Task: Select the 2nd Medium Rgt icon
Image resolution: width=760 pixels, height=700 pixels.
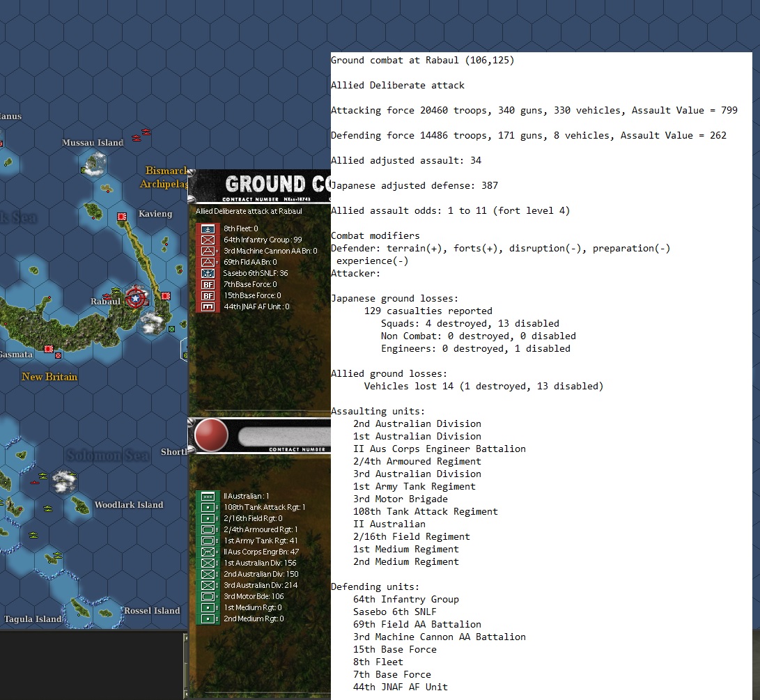Action: click(x=208, y=619)
